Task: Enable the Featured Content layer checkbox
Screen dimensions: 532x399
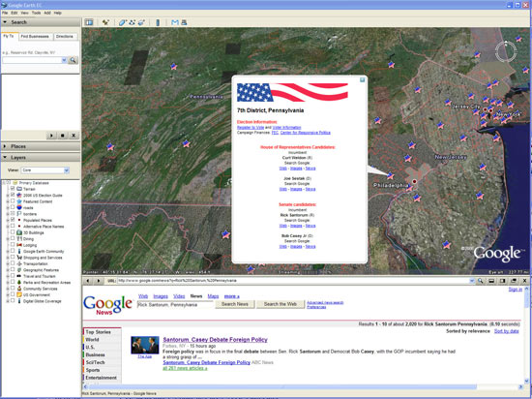Action: click(13, 201)
